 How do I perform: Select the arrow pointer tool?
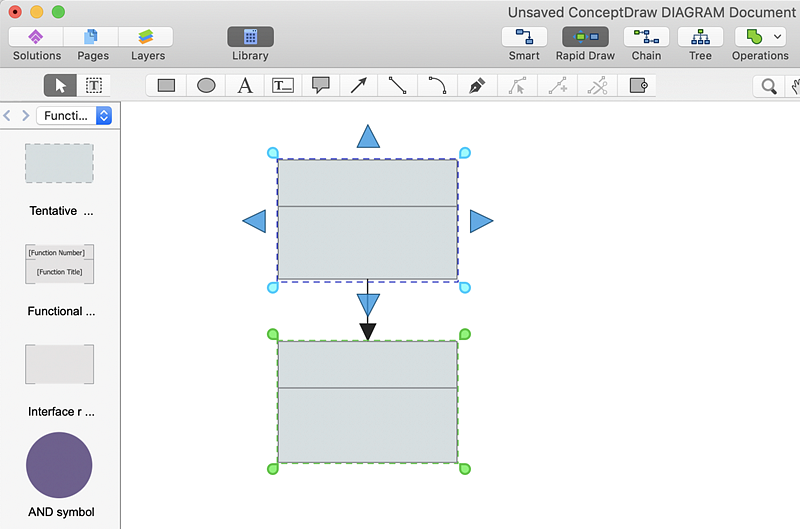point(60,85)
